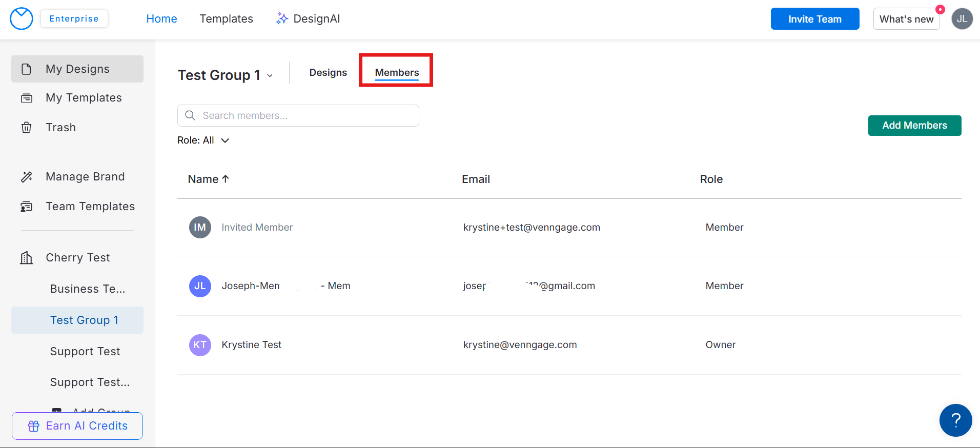Select Support Test... group in sidebar

point(90,382)
